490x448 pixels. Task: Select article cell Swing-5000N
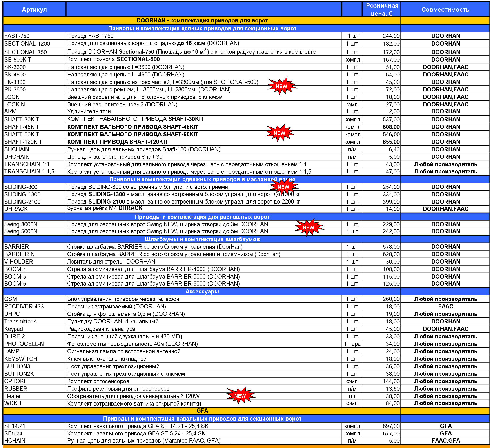click(x=34, y=231)
